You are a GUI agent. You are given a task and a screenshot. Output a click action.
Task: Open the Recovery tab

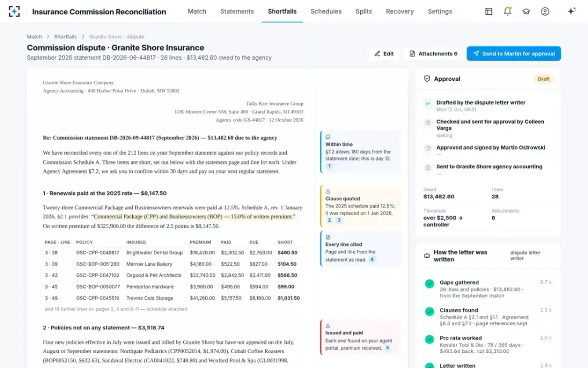coord(400,11)
